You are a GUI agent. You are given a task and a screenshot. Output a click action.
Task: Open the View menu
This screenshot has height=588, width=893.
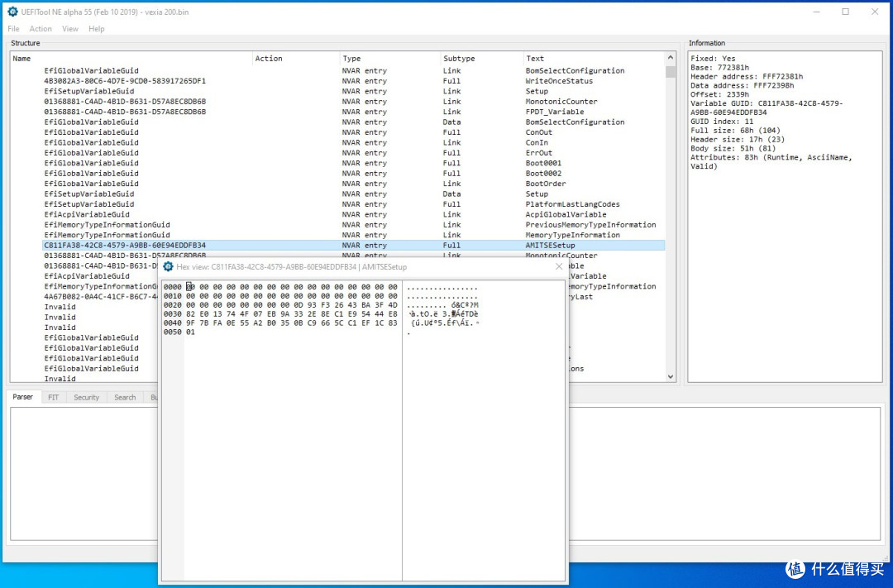[x=70, y=28]
